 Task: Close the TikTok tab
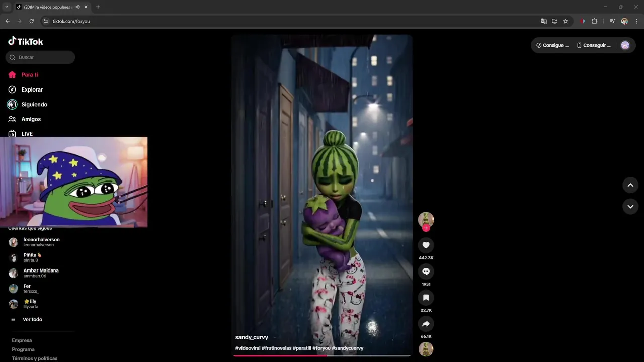point(86,7)
